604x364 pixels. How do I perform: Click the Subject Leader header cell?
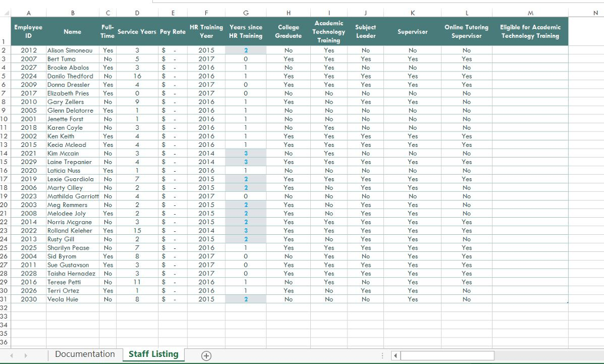pos(366,32)
